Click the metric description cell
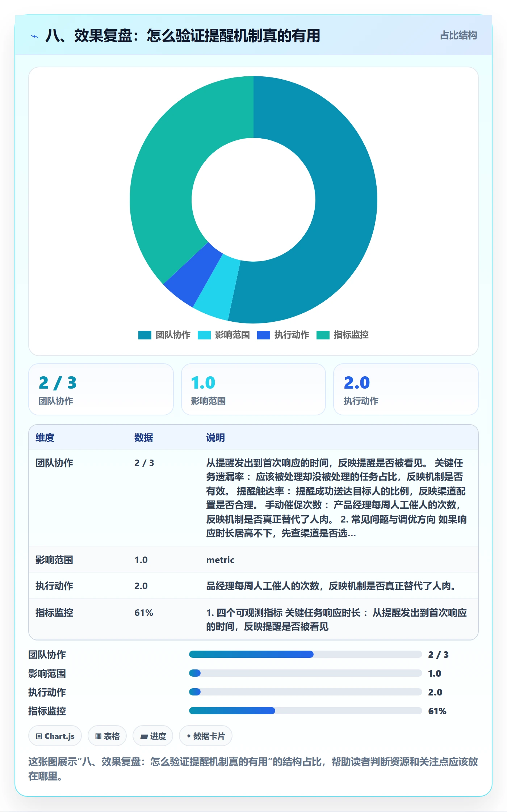 220,560
